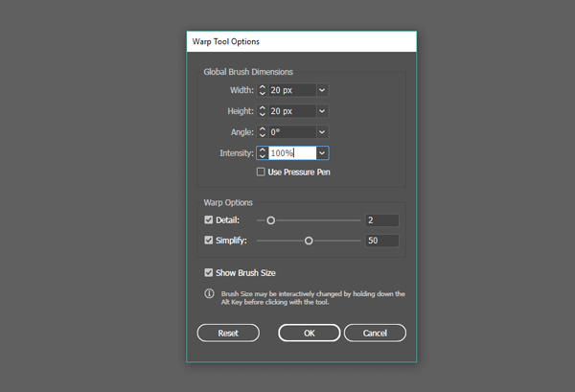The width and height of the screenshot is (575, 392).
Task: Click the Simplify value field showing 50
Action: tap(381, 241)
